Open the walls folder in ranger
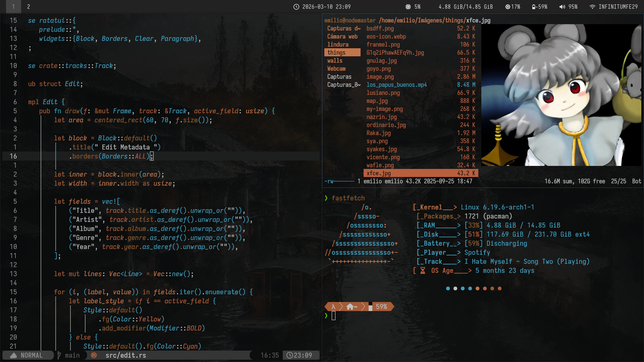The image size is (644, 362). click(335, 61)
